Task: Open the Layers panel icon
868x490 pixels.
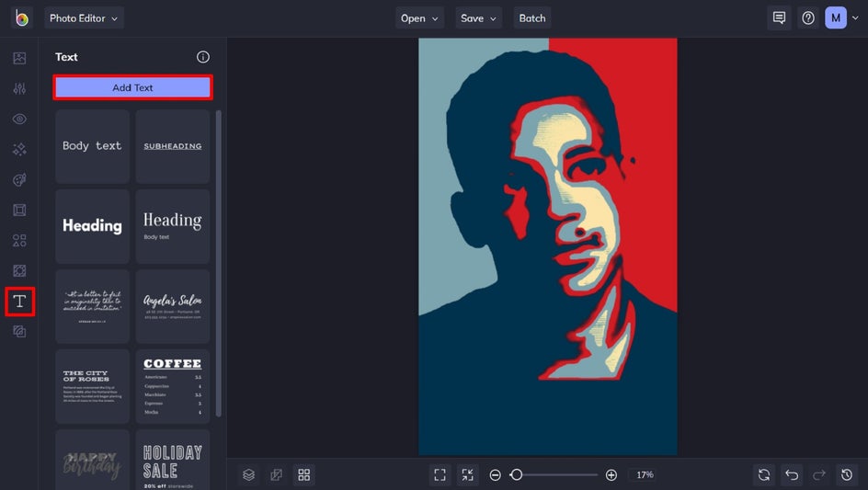Action: pos(248,474)
